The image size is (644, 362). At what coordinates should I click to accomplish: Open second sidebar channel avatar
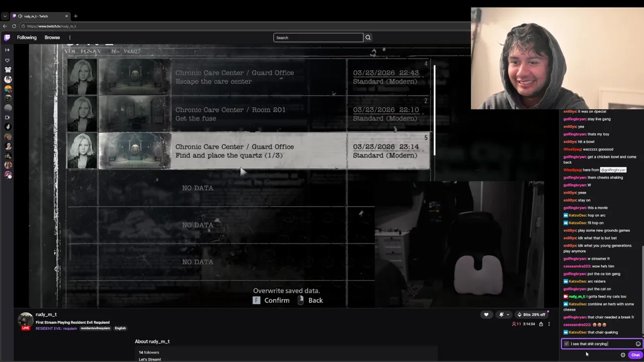pyautogui.click(x=8, y=79)
